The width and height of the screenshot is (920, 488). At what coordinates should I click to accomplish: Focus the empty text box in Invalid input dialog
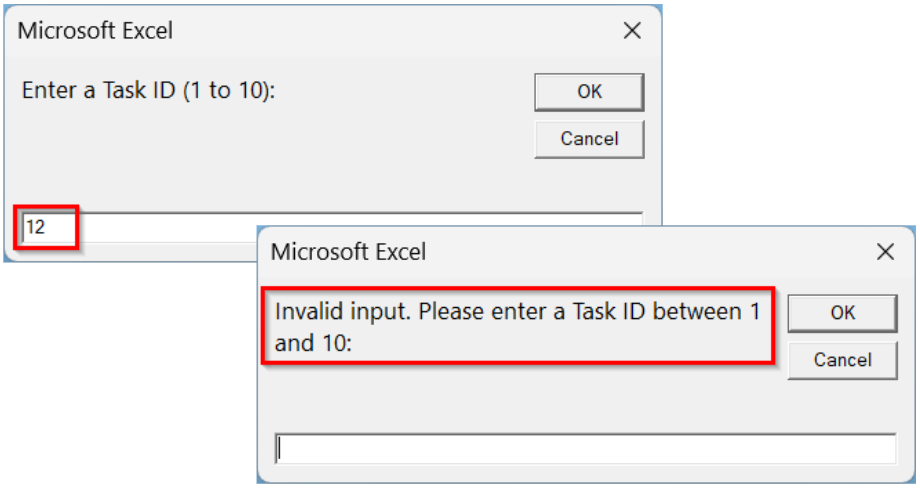tap(585, 449)
